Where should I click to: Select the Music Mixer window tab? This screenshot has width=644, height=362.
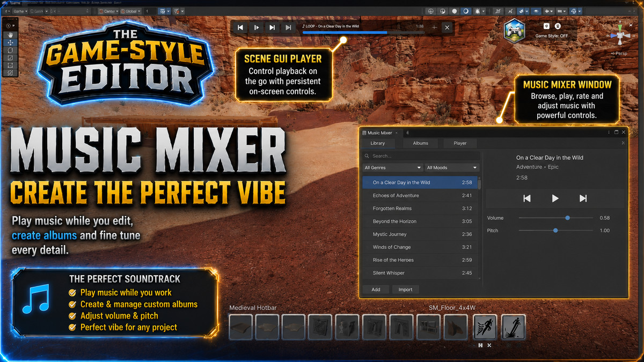click(x=380, y=132)
